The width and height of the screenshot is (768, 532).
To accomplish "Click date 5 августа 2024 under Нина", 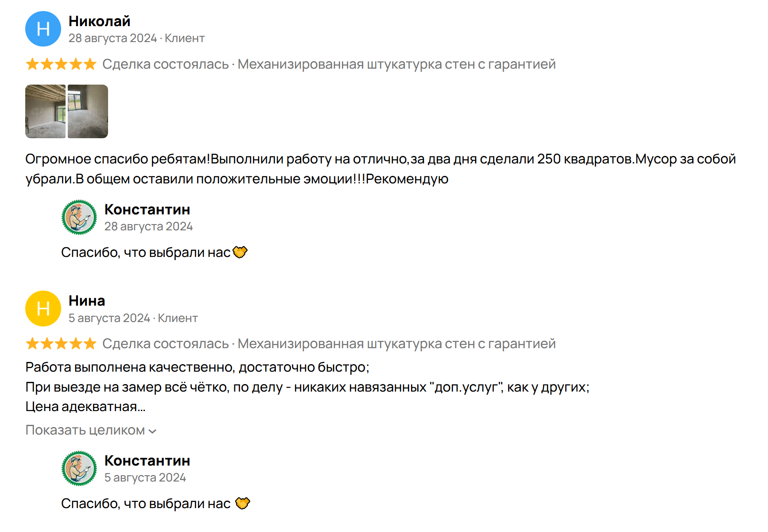I will [x=109, y=318].
